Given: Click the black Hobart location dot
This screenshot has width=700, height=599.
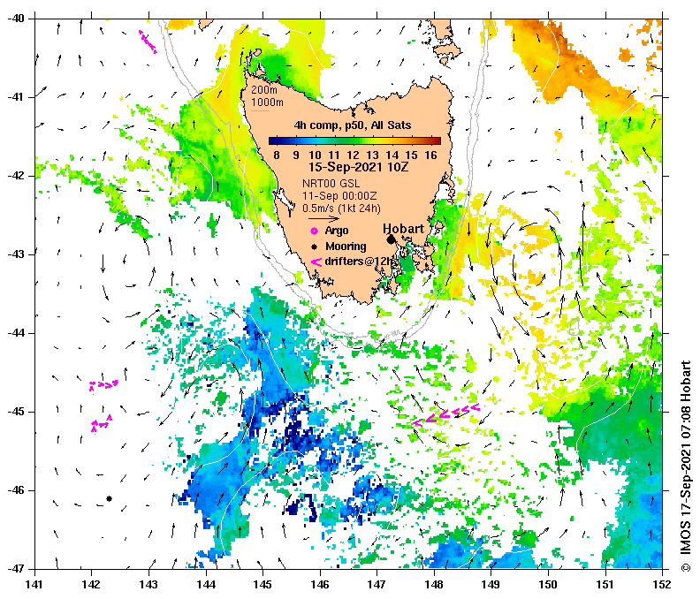Looking at the screenshot, I should coord(391,239).
